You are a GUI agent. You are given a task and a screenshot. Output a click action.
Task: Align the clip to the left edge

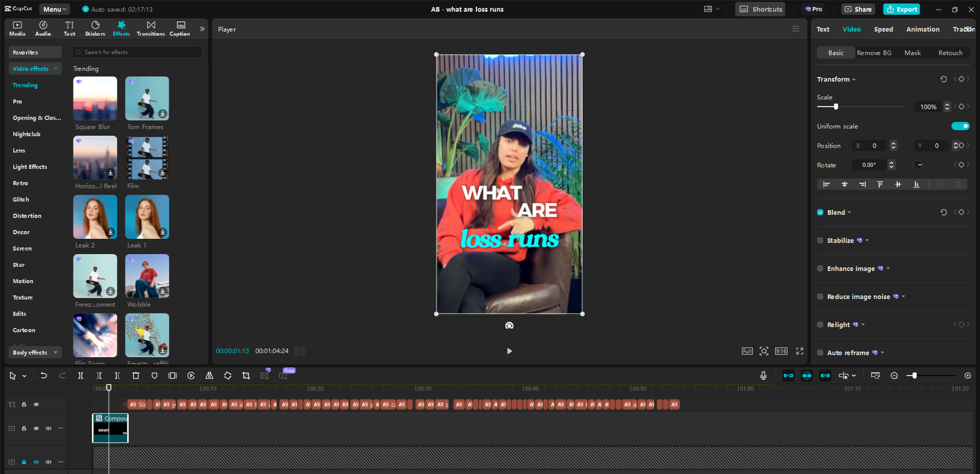pyautogui.click(x=826, y=185)
